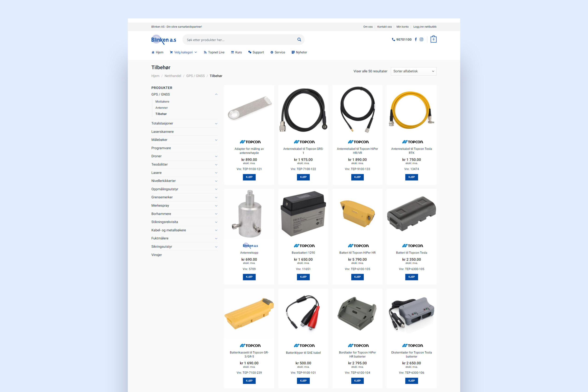Expand the Totalstasjoner category chevron
588x392 pixels.
216,124
